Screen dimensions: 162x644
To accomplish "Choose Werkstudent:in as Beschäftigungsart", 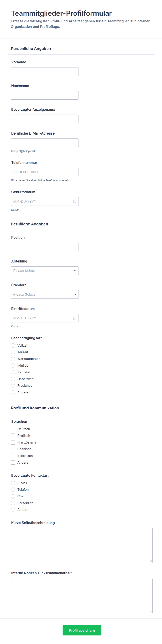I will coord(13,359).
